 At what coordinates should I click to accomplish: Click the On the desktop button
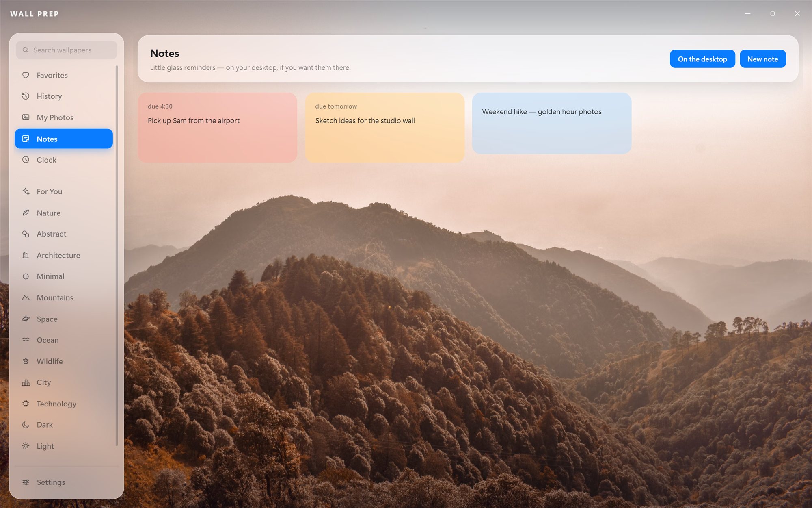point(702,59)
